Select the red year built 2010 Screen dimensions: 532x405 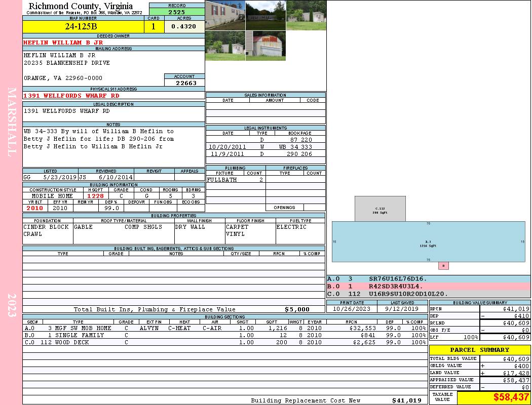pyautogui.click(x=35, y=208)
